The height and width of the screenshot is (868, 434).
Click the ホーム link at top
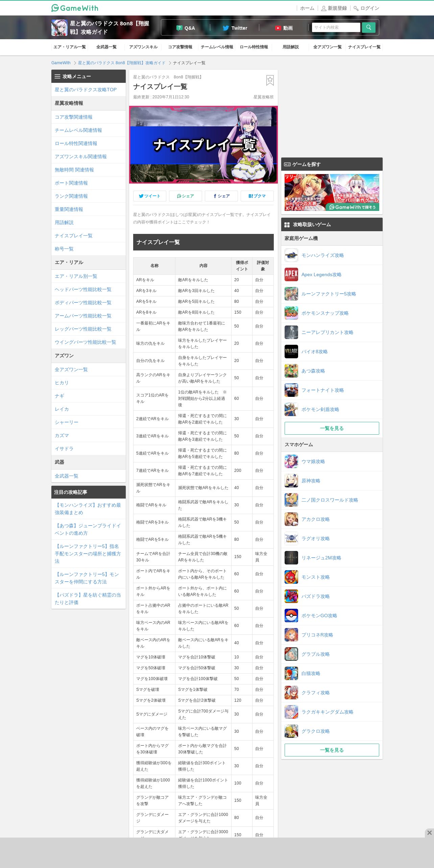click(x=307, y=8)
